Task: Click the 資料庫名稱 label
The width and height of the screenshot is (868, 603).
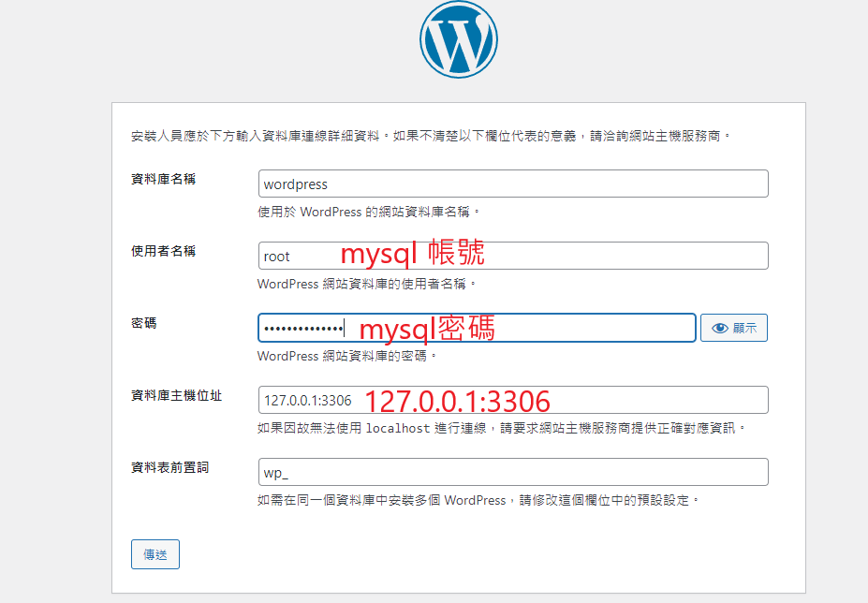Action: [163, 179]
